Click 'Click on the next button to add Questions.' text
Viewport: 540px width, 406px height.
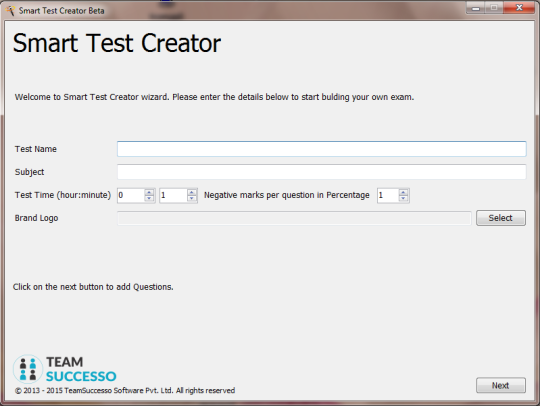click(x=93, y=287)
